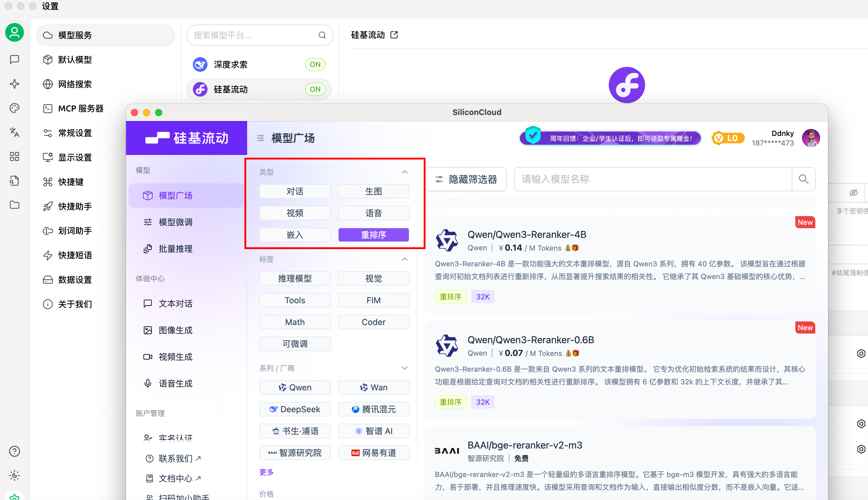
Task: Click the Qwen3-Reranker-4B model logo
Action: (x=446, y=240)
